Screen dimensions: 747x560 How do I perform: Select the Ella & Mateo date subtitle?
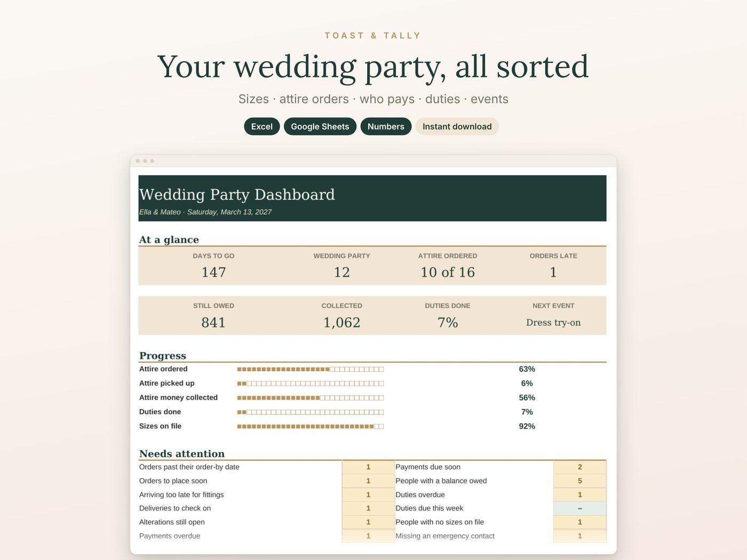pos(205,212)
